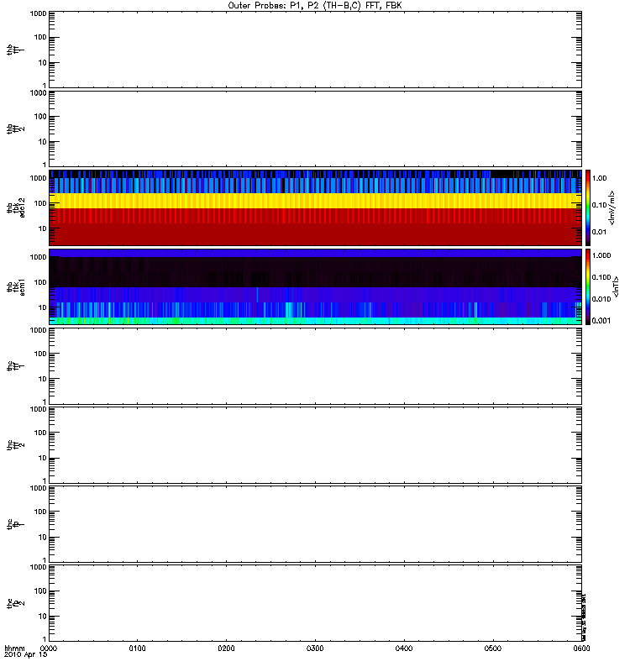Click the '<|mV/m|>' color bar unit label

[x=612, y=207]
